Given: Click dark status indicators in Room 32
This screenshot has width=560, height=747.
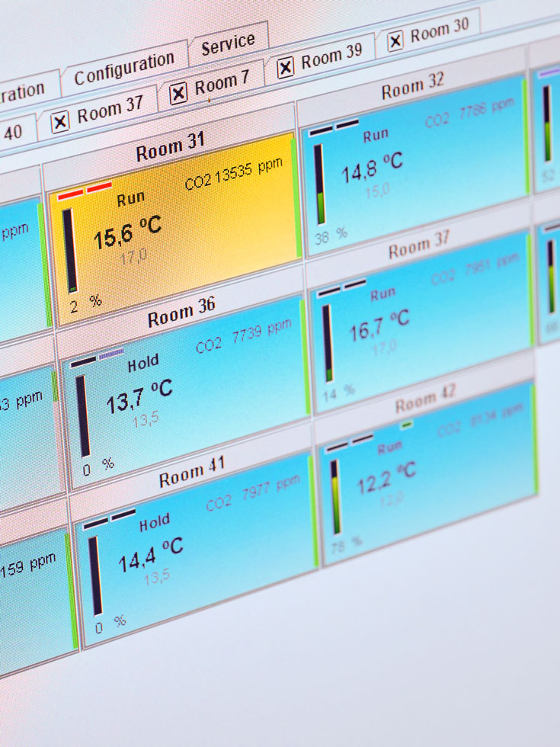Looking at the screenshot, I should click(x=334, y=127).
